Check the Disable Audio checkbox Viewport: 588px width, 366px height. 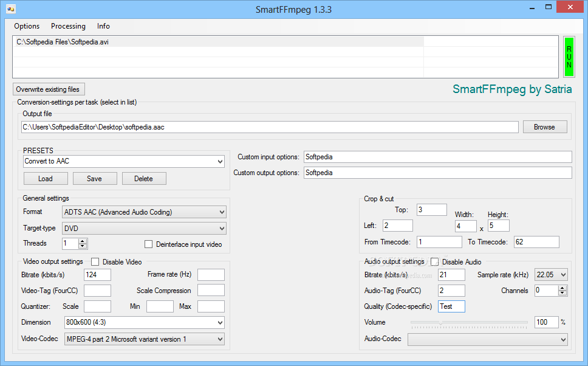pos(435,262)
